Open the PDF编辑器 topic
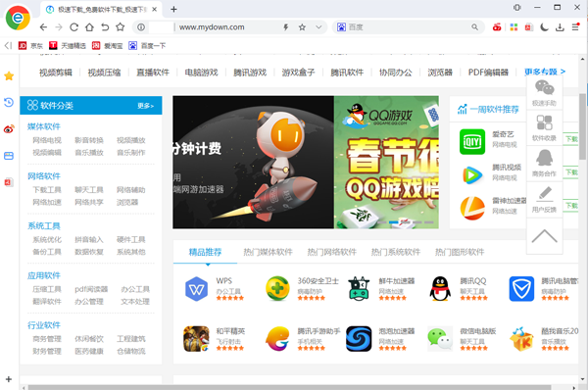 (488, 73)
